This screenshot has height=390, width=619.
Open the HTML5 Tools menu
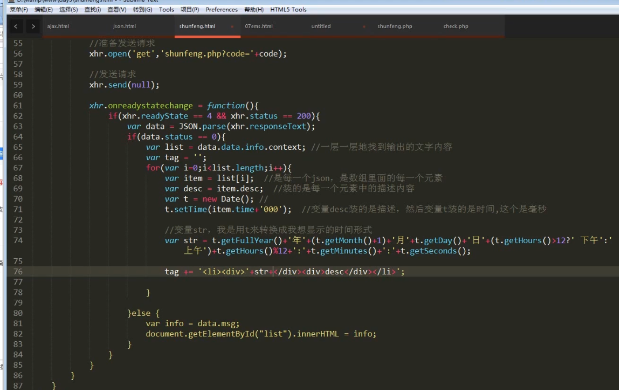288,9
